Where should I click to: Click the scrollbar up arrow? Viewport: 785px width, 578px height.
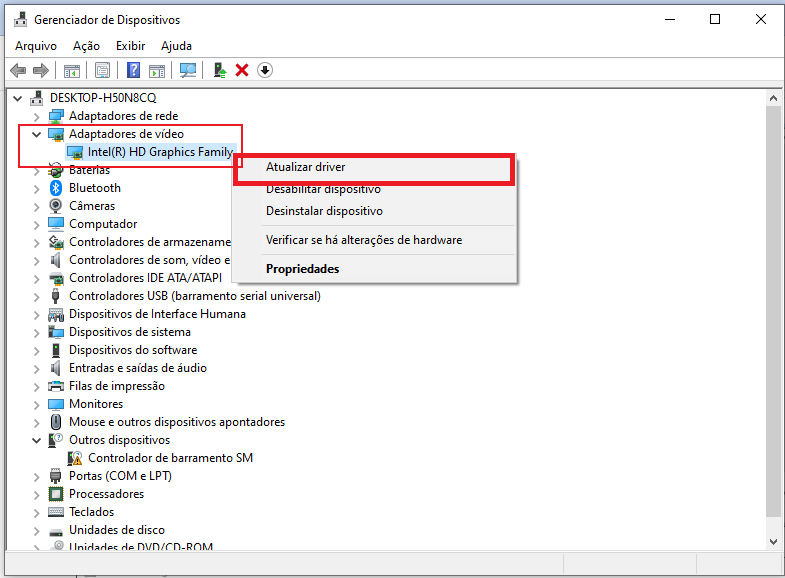pos(773,99)
